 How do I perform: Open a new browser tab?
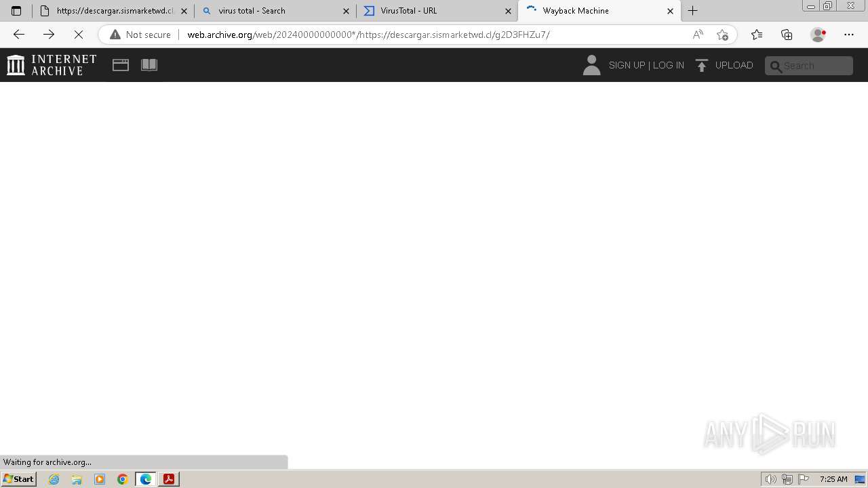coord(692,11)
